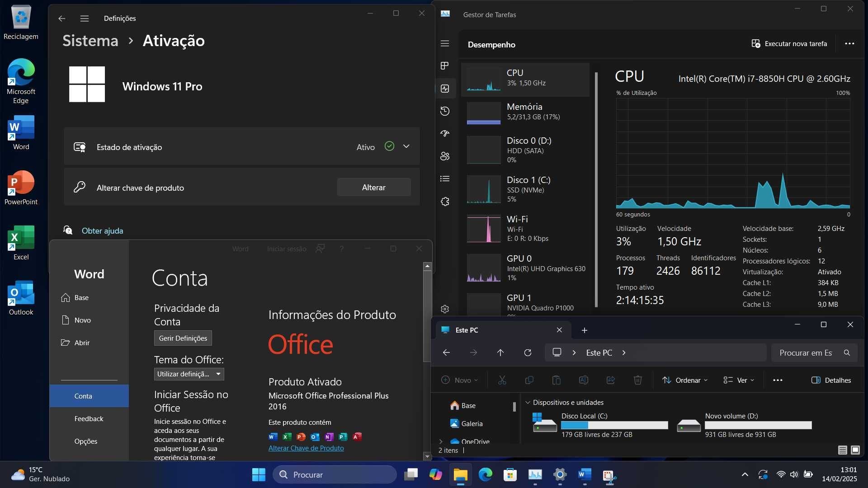This screenshot has height=488, width=868.
Task: Add a new tab in File Explorer
Action: pyautogui.click(x=584, y=331)
